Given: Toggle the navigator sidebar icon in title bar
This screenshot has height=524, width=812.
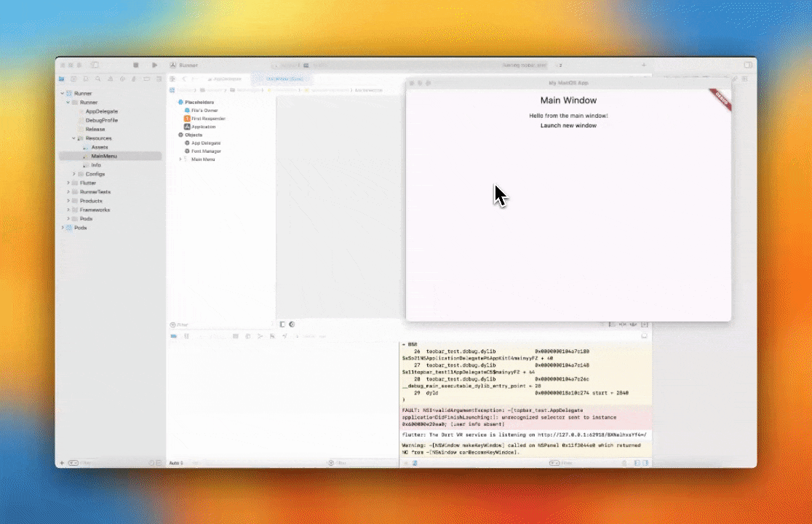Looking at the screenshot, I should pyautogui.click(x=95, y=65).
